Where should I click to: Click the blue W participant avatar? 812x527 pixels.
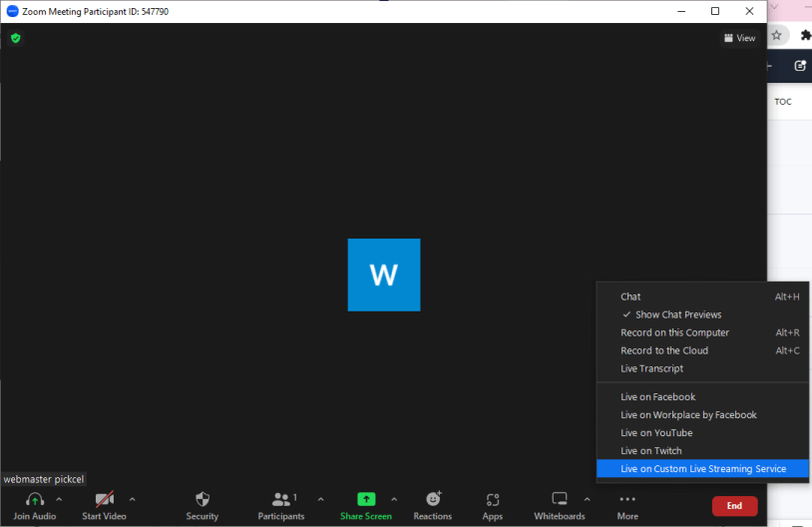click(x=384, y=274)
